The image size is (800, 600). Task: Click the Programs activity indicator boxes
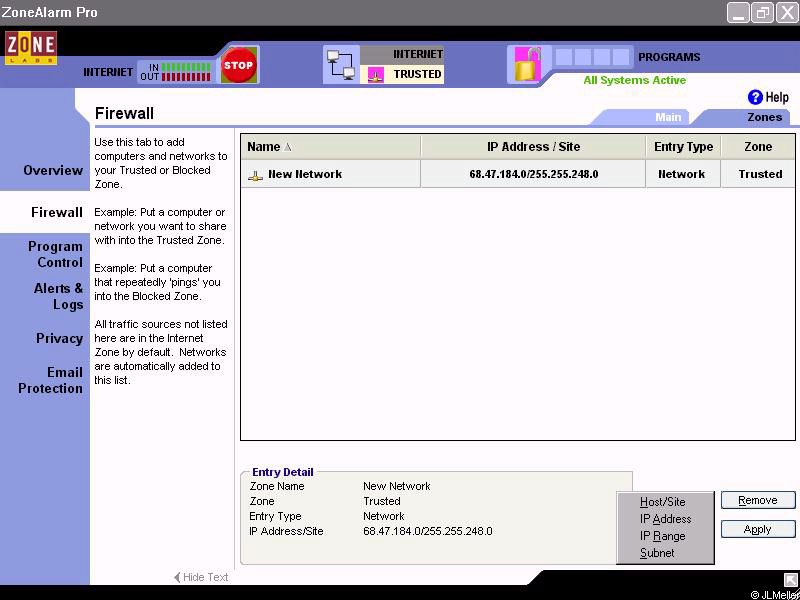(592, 57)
